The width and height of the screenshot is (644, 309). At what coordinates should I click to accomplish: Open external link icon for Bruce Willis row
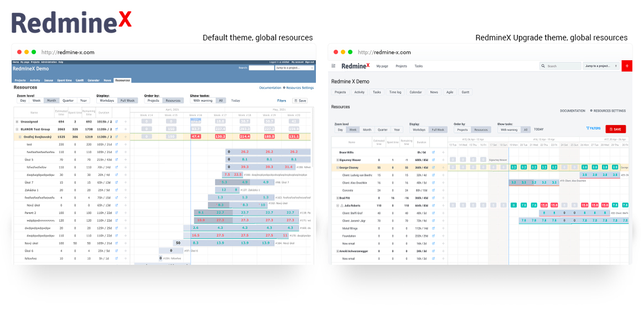(x=433, y=151)
